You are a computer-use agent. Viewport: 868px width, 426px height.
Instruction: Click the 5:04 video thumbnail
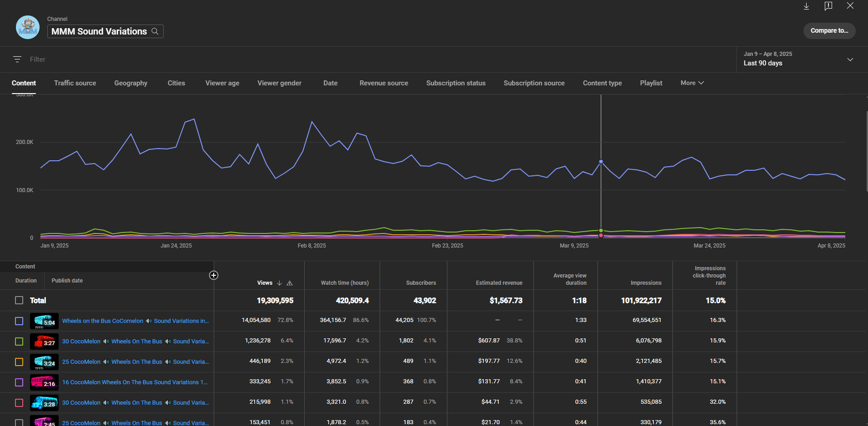pos(44,321)
